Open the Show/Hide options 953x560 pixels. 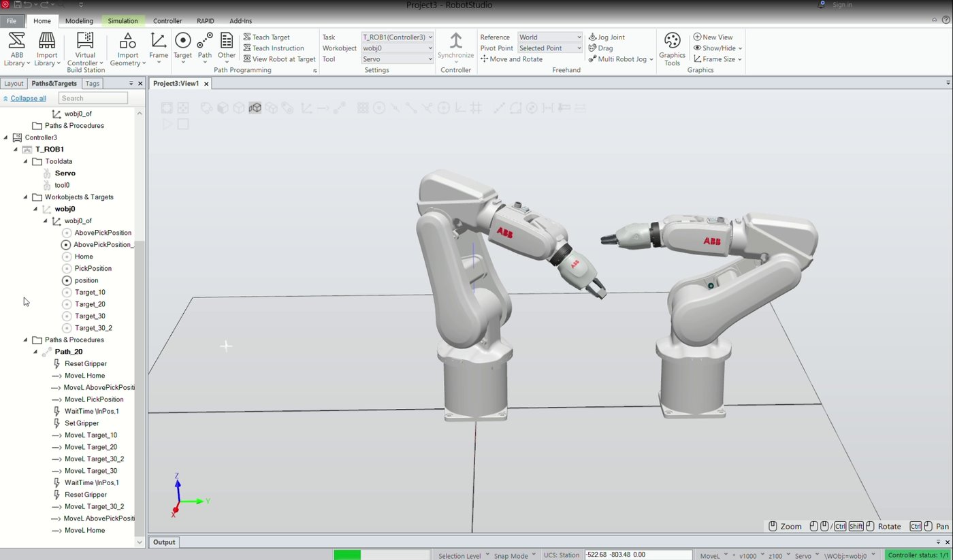(717, 48)
